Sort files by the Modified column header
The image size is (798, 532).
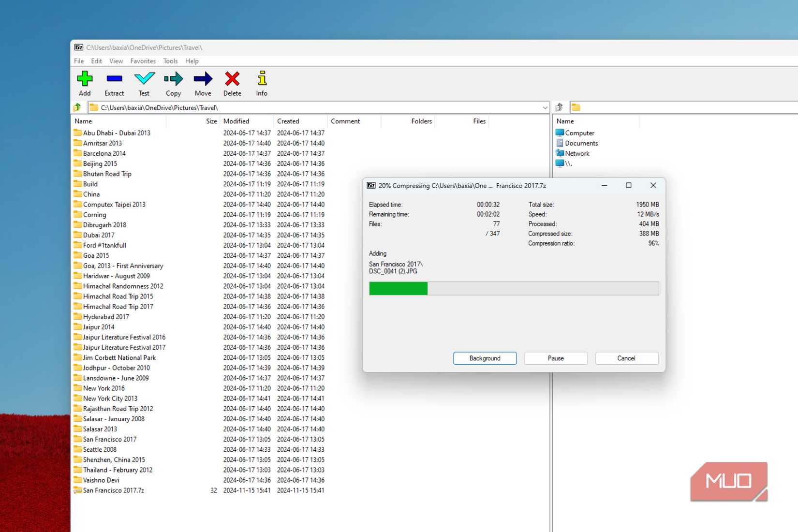[236, 121]
